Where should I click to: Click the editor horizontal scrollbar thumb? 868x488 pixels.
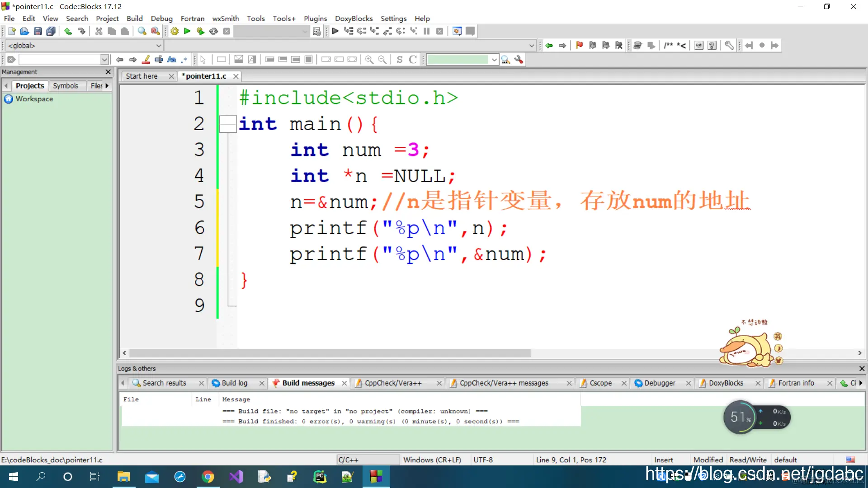tap(330, 353)
